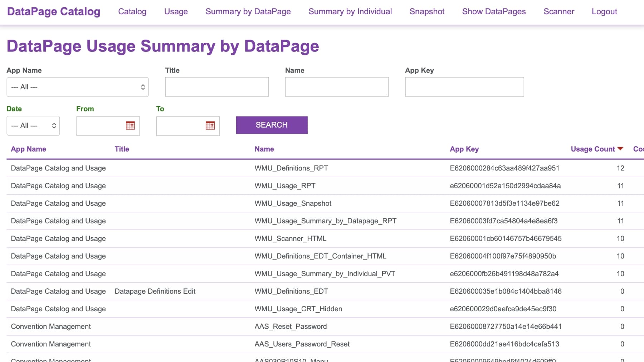Switch to Summary by Individual page
This screenshot has height=362, width=644.
pos(350,11)
